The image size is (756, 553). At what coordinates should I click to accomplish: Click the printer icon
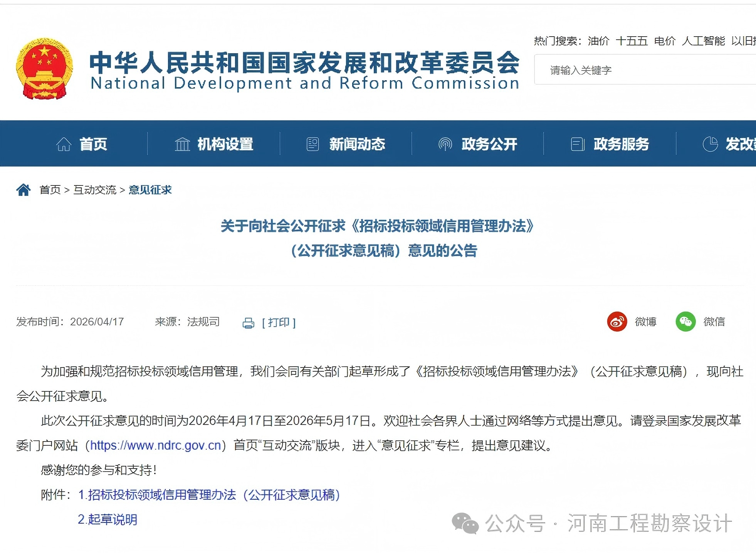(x=248, y=323)
